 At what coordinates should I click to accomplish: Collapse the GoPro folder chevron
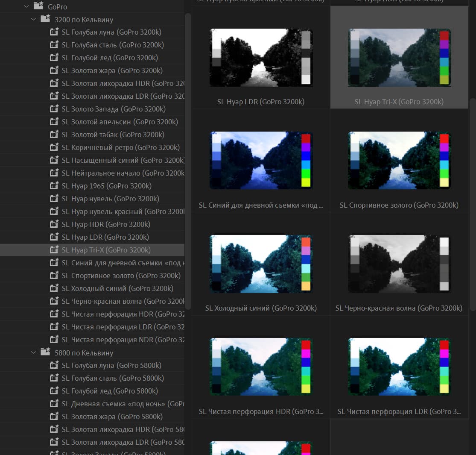26,6
